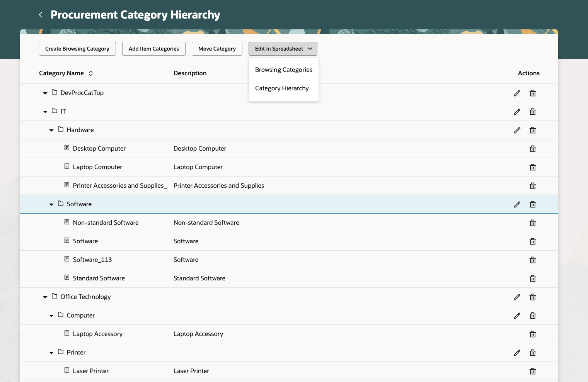Click the Actions column header

coord(528,73)
